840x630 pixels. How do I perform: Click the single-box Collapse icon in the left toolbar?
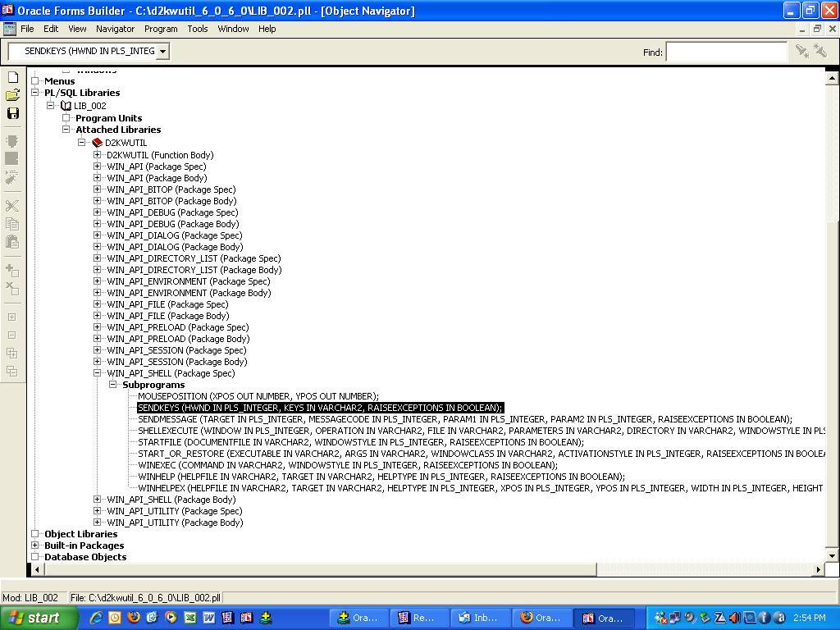tap(11, 335)
